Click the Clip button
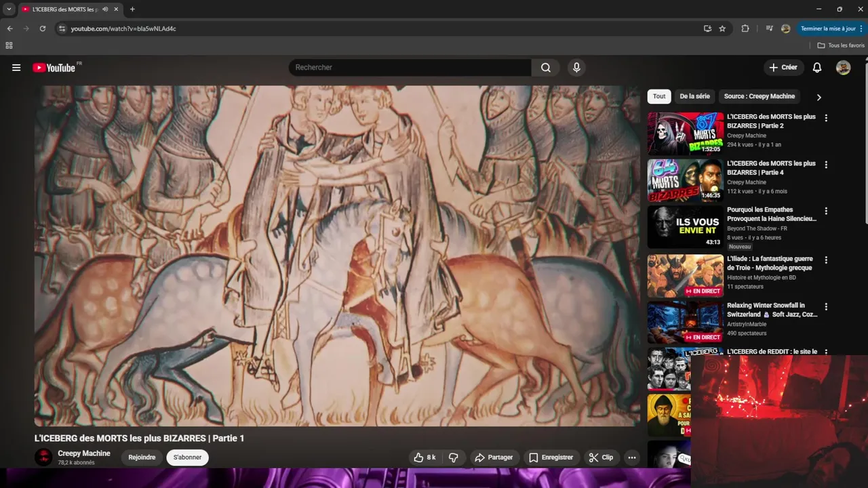Image resolution: width=868 pixels, height=488 pixels. pos(601,457)
